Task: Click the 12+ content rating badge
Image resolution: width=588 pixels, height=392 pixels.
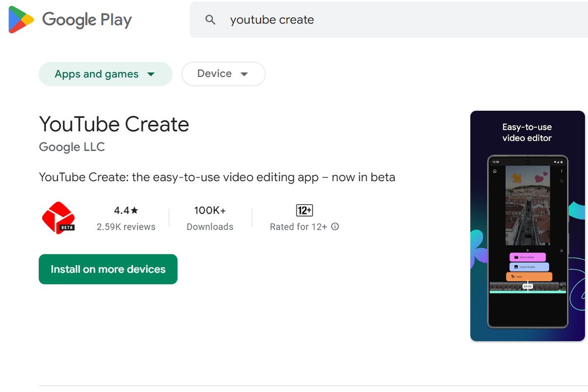Action: [304, 210]
